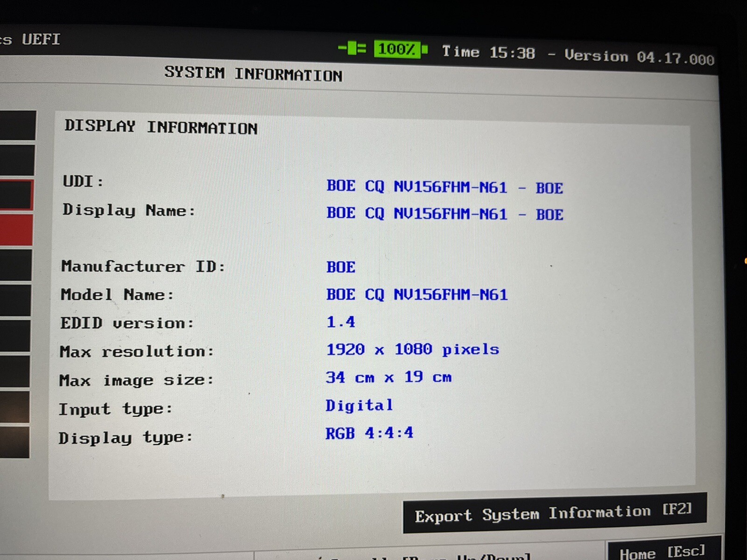Click the DISPLAY INFORMATION title

click(161, 127)
